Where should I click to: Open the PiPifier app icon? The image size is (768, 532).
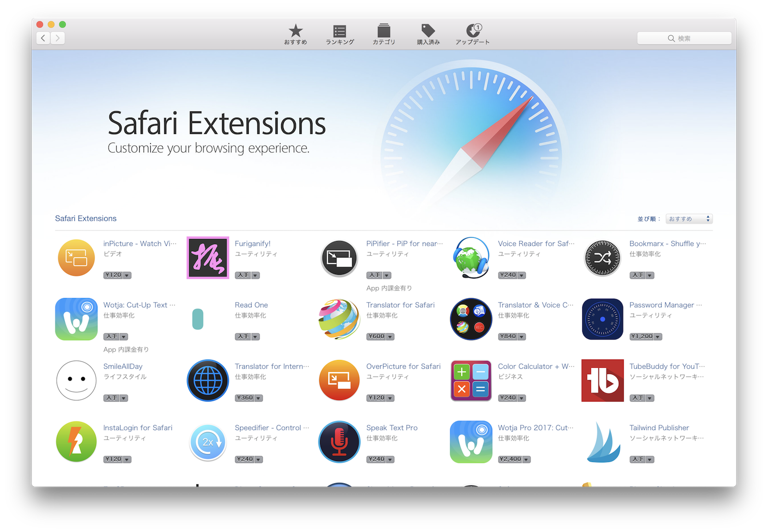pyautogui.click(x=339, y=258)
